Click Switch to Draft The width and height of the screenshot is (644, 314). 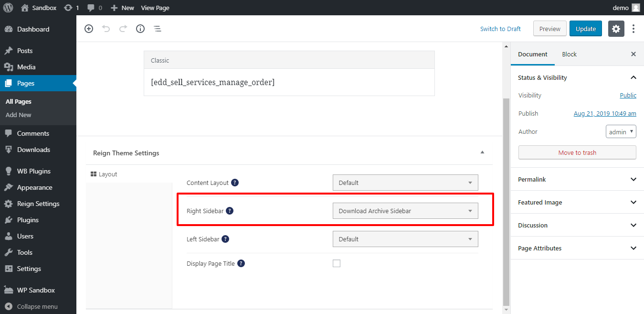click(x=500, y=29)
